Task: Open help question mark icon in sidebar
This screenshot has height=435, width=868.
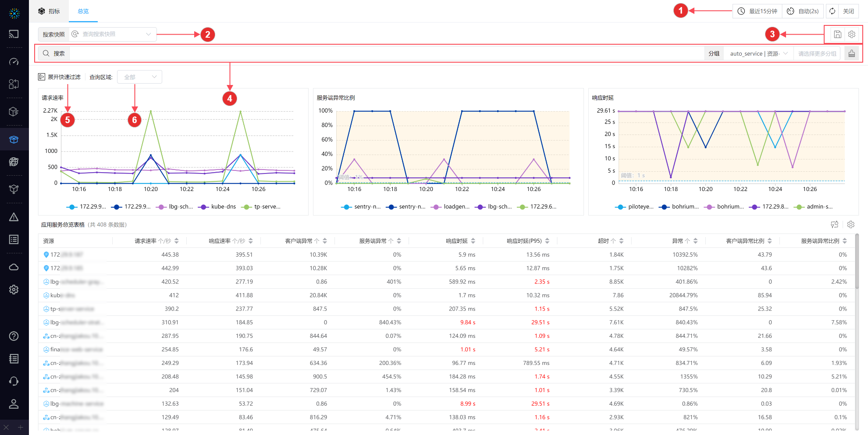Action: [14, 336]
